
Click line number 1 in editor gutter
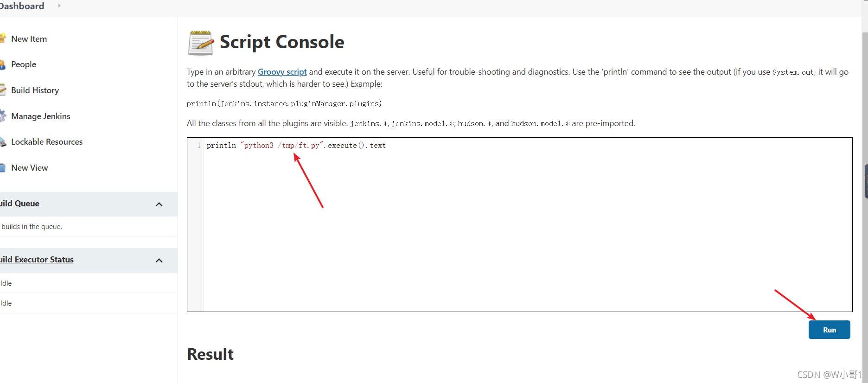click(x=199, y=146)
